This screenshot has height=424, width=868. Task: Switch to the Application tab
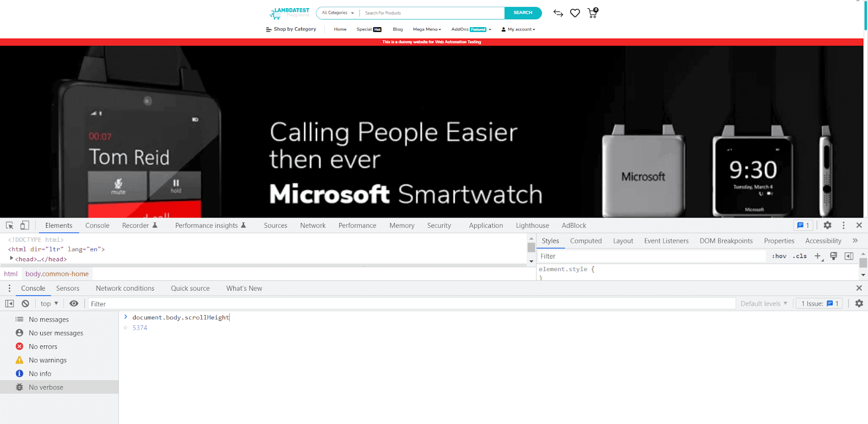(486, 226)
